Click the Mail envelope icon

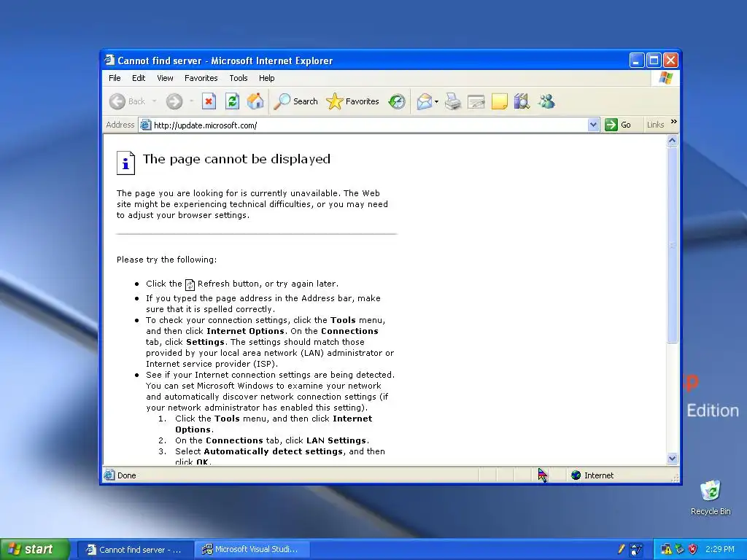(424, 101)
